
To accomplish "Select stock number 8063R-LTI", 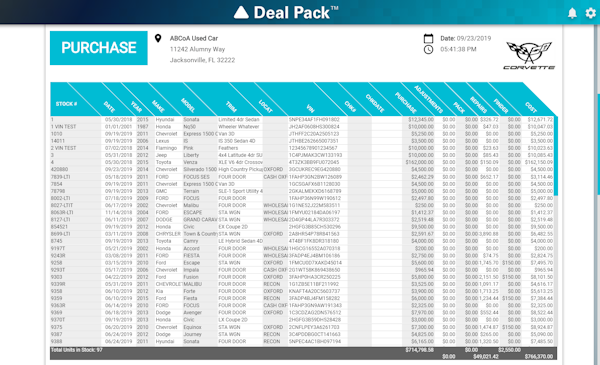I will (62, 212).
